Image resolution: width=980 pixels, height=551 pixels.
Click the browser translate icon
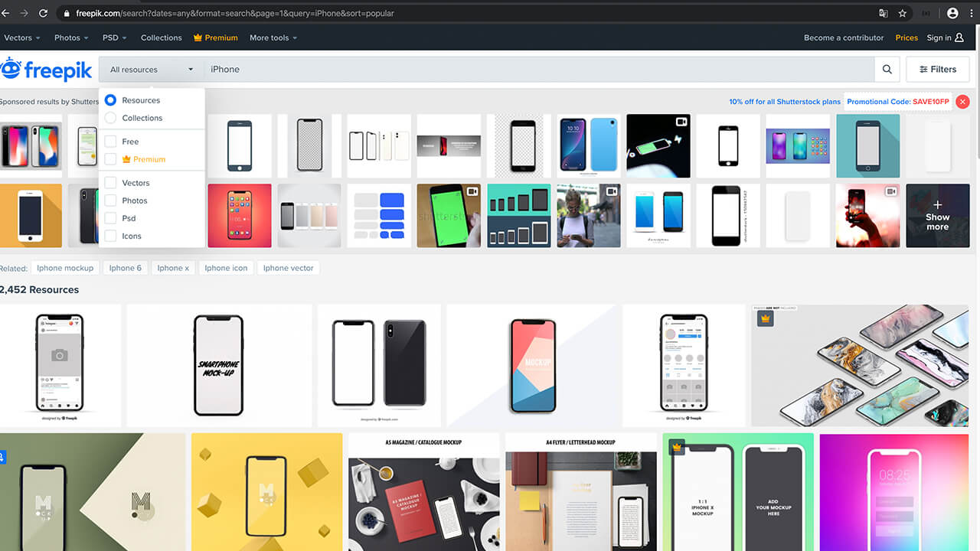click(x=884, y=13)
